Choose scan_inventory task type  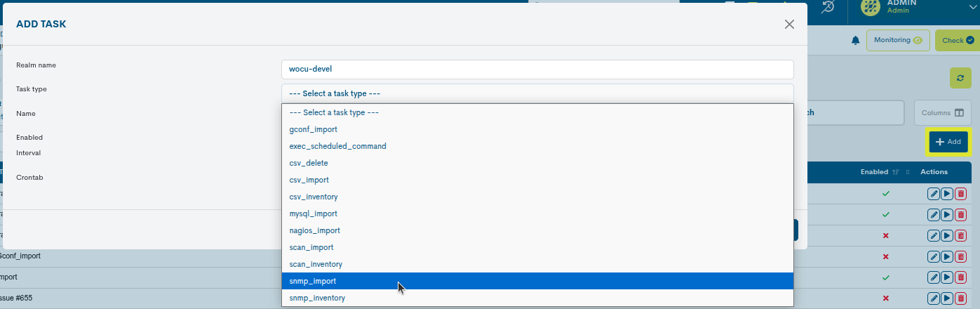click(537, 264)
